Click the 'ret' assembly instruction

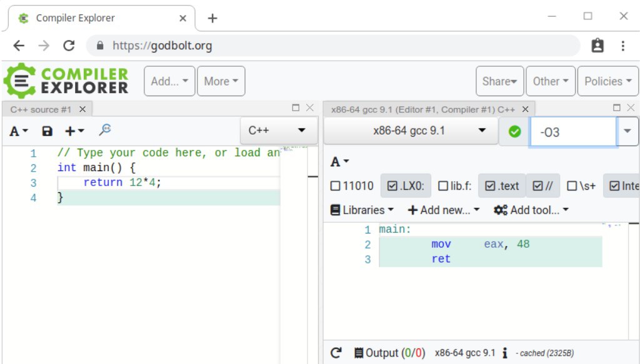pyautogui.click(x=441, y=259)
